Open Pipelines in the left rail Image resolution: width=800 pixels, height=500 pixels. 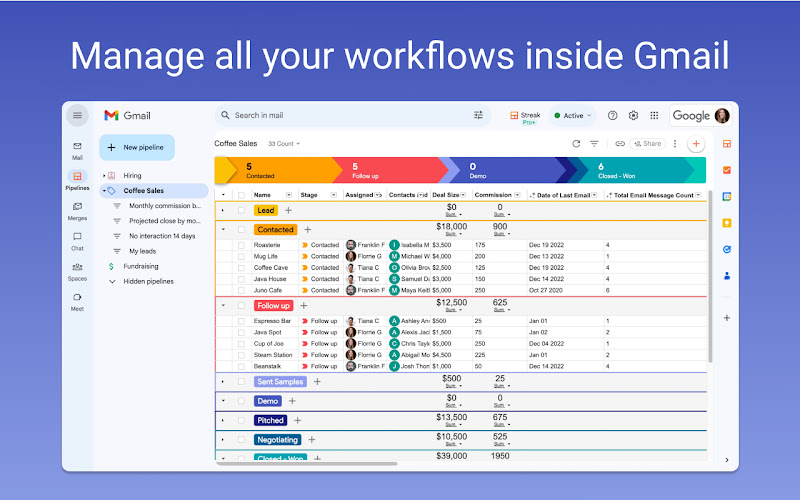(78, 181)
